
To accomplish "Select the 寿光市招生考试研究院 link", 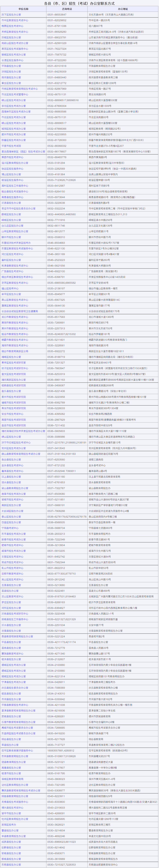I will [x=14, y=408].
